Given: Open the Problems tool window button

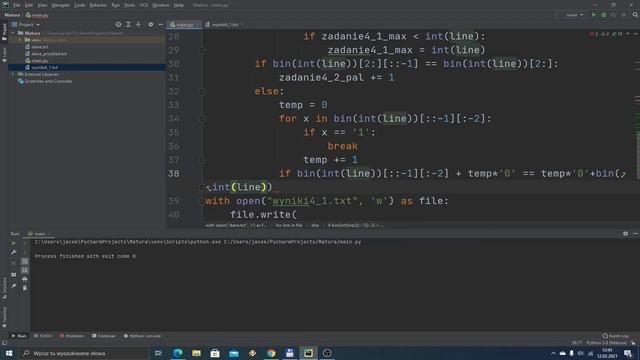Looking at the screenshot, I should 71,336.
